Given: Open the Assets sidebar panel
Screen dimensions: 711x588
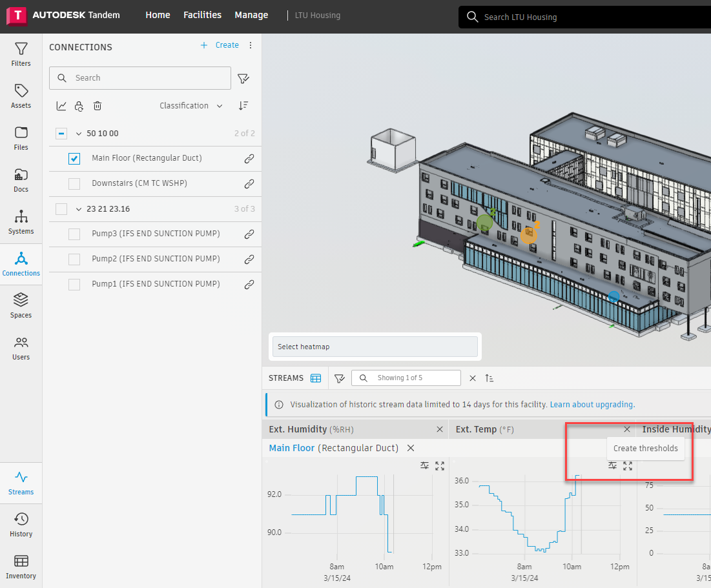Looking at the screenshot, I should tap(21, 97).
